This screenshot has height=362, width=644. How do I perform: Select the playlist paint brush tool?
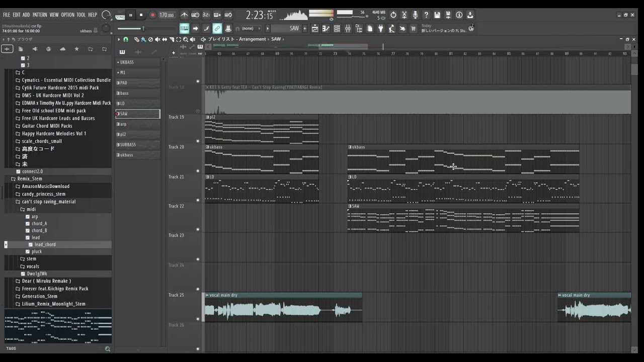pyautogui.click(x=143, y=39)
